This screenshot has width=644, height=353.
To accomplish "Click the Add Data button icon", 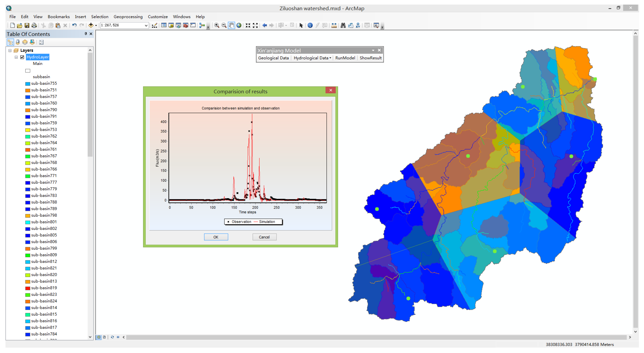I will pyautogui.click(x=91, y=25).
